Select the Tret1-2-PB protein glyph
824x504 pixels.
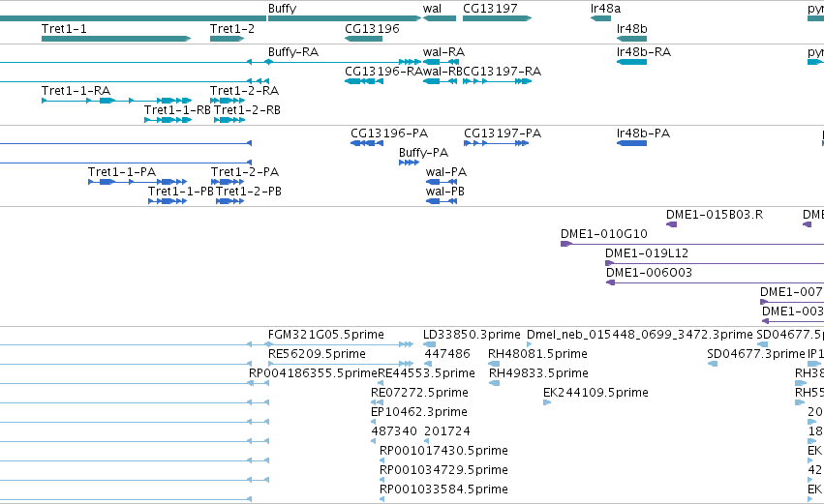point(229,201)
